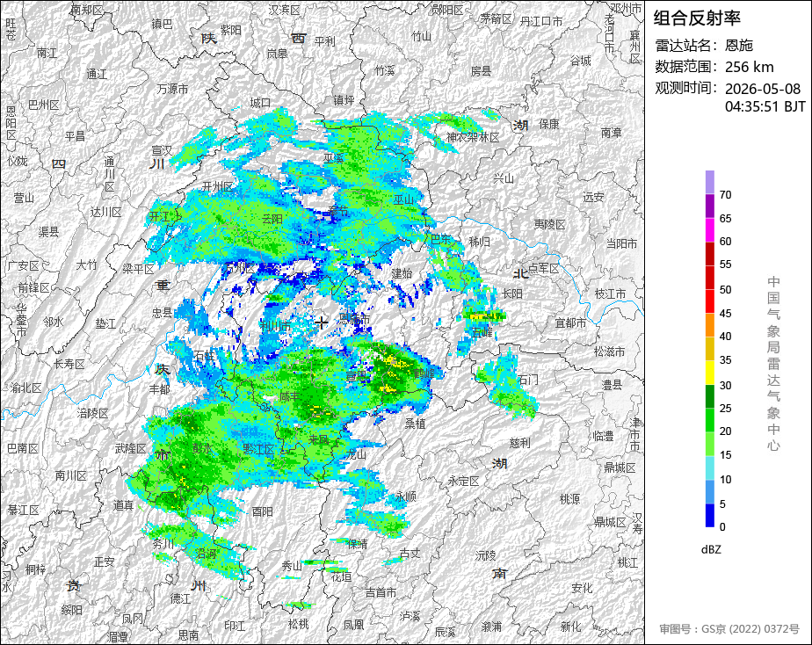Click the 开州区 map label

click(x=217, y=186)
